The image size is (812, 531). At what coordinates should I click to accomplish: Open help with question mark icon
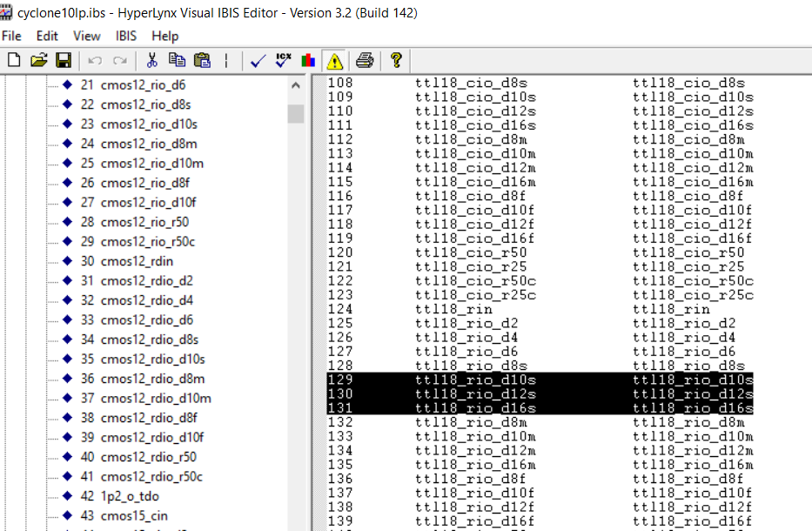(x=396, y=61)
